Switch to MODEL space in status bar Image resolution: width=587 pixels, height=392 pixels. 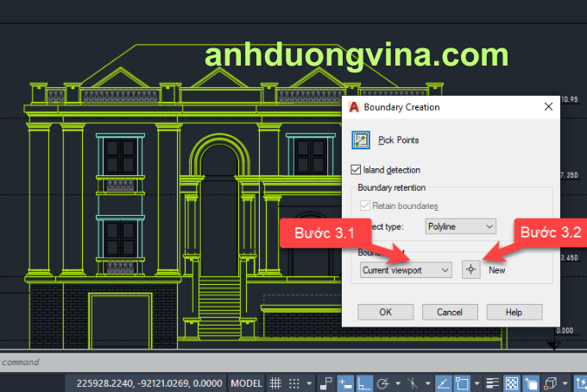pyautogui.click(x=247, y=383)
